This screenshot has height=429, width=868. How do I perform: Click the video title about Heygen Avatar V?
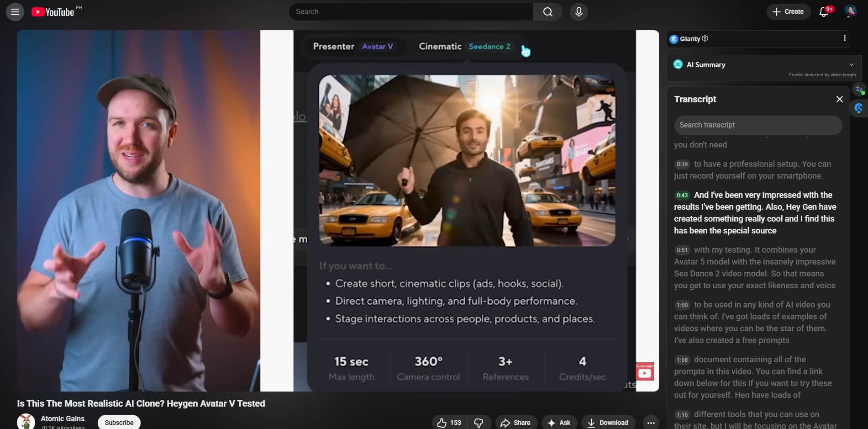point(141,403)
